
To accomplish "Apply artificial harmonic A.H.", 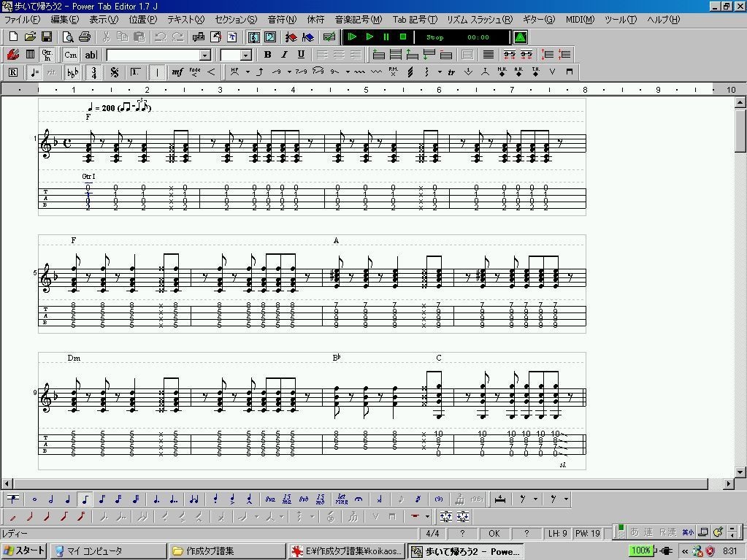I will tap(518, 72).
